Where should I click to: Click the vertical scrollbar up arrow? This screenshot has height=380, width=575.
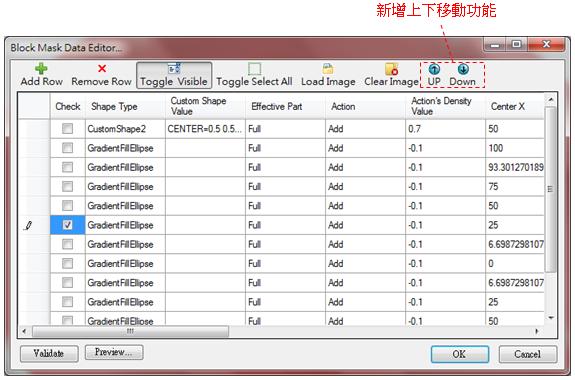pos(550,99)
